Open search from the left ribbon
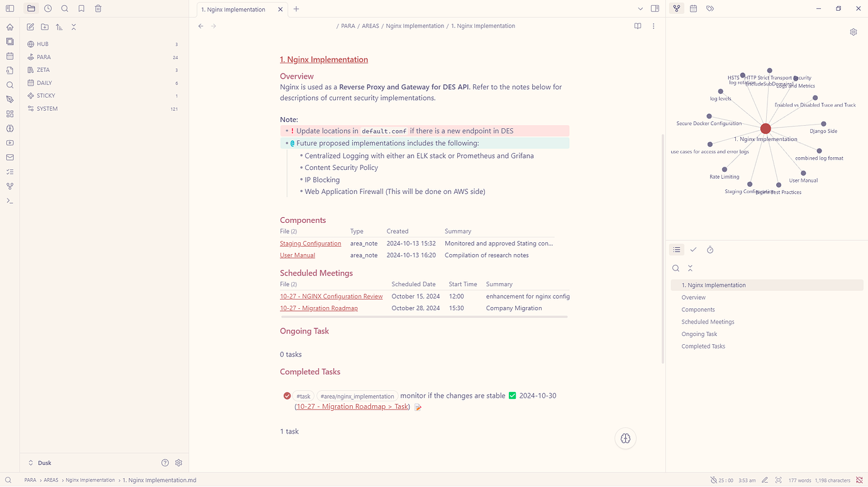 tap(9, 85)
